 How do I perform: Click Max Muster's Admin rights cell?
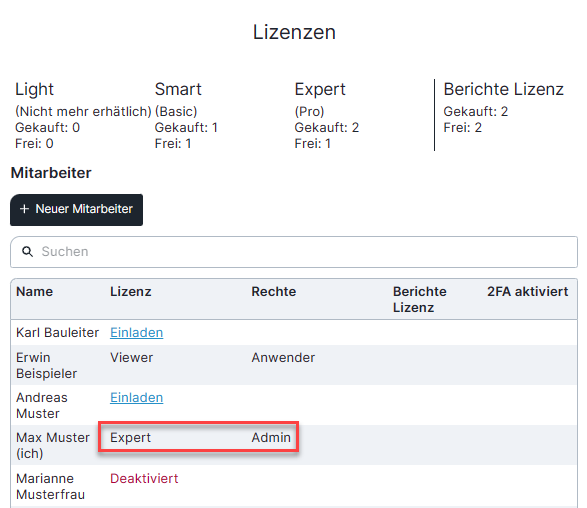271,438
